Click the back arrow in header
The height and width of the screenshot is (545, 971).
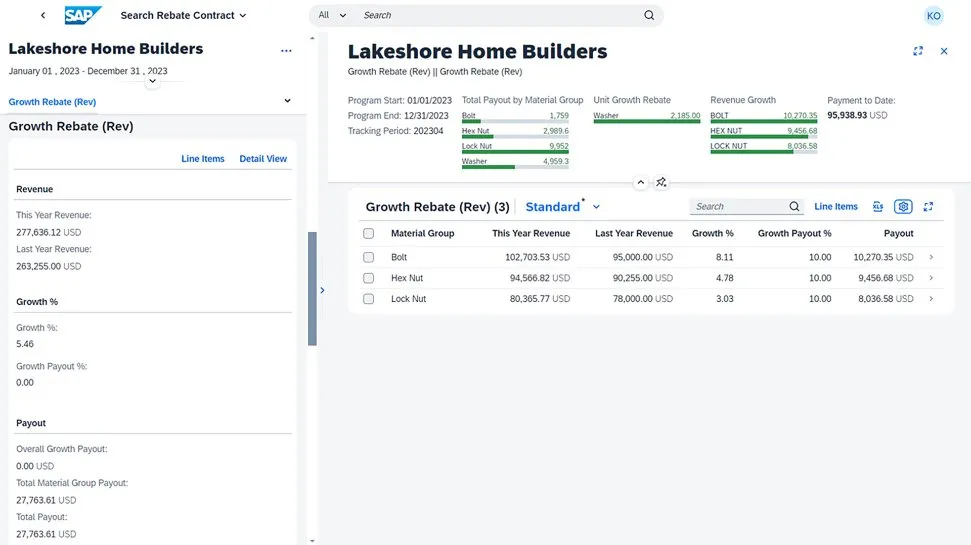[43, 15]
